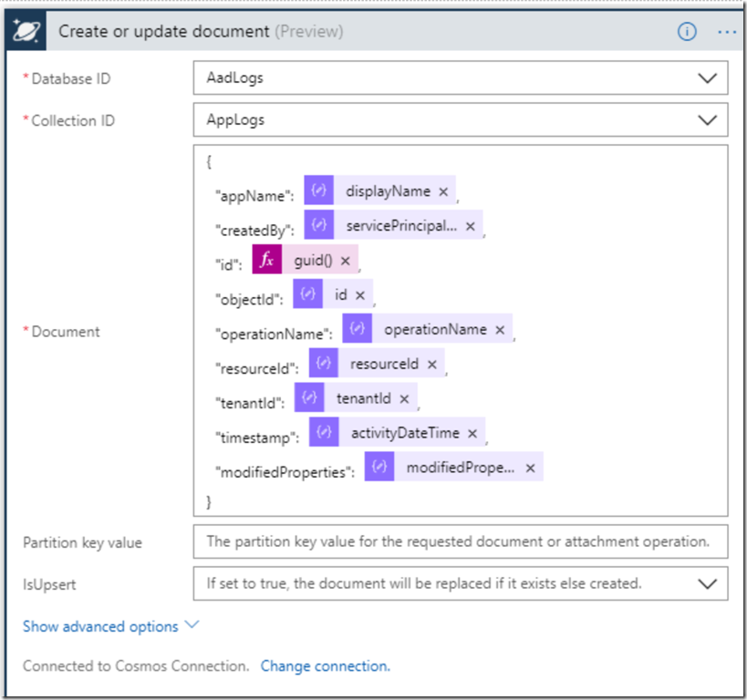Click the "objectId": key text in Document
Image resolution: width=747 pixels, height=700 pixels.
pyautogui.click(x=249, y=300)
